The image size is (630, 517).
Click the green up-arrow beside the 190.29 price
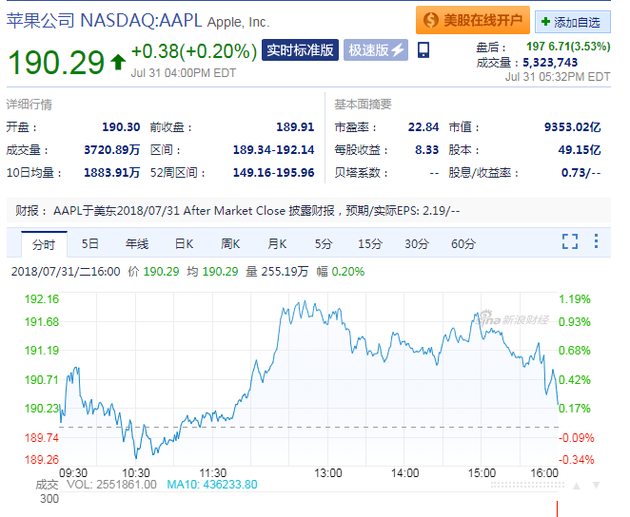pos(118,62)
